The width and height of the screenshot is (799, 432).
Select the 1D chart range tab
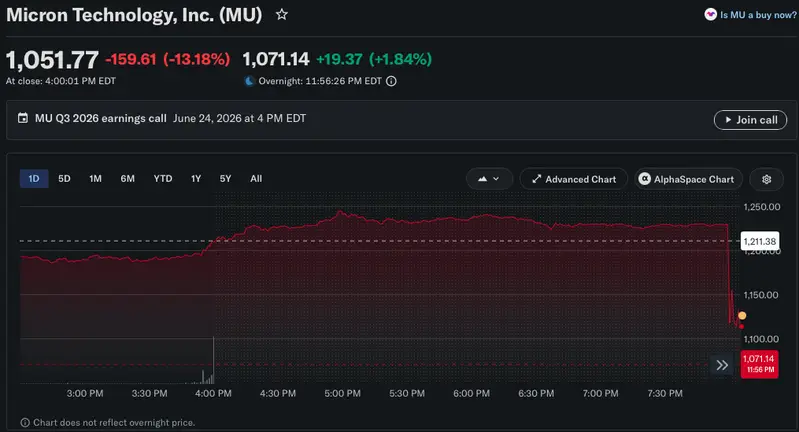pos(34,179)
